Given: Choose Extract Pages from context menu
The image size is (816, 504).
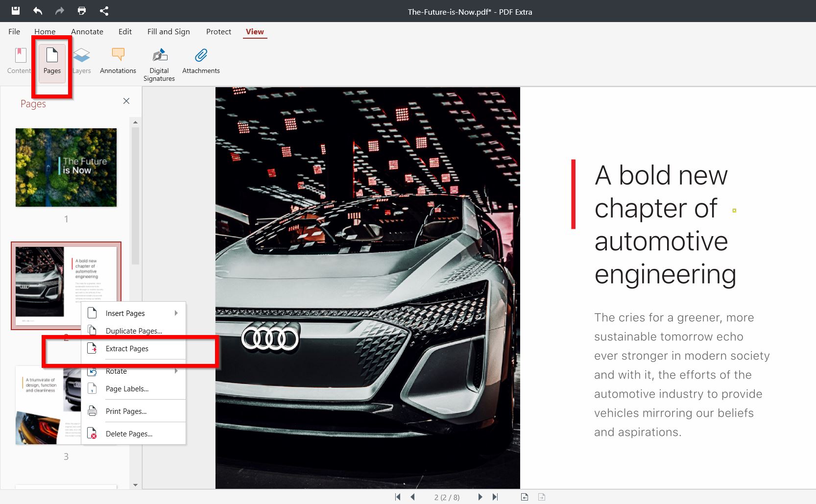Looking at the screenshot, I should [133, 348].
